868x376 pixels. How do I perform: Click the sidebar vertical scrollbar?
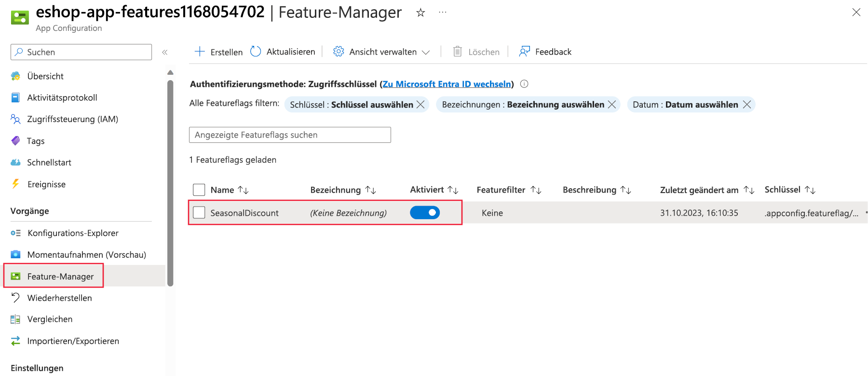coord(170,182)
